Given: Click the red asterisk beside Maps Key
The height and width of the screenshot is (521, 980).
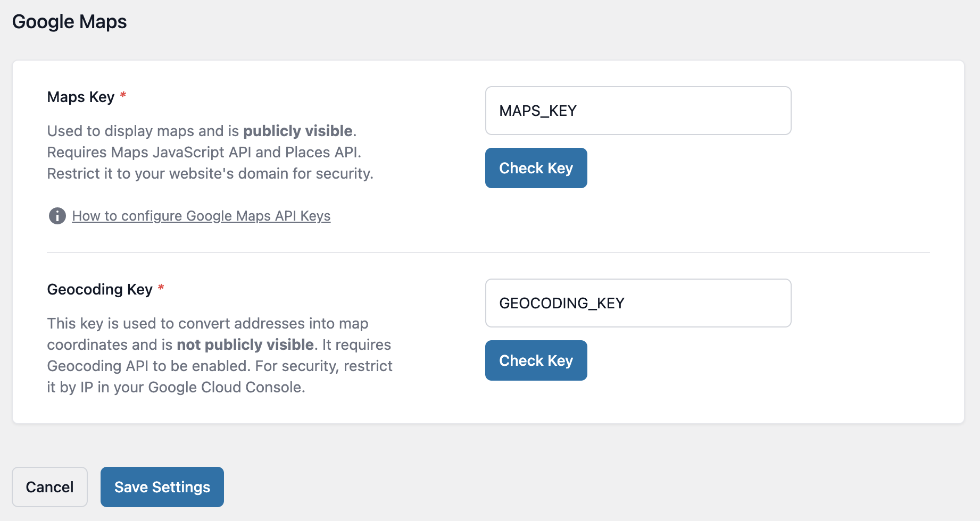Looking at the screenshot, I should [122, 96].
